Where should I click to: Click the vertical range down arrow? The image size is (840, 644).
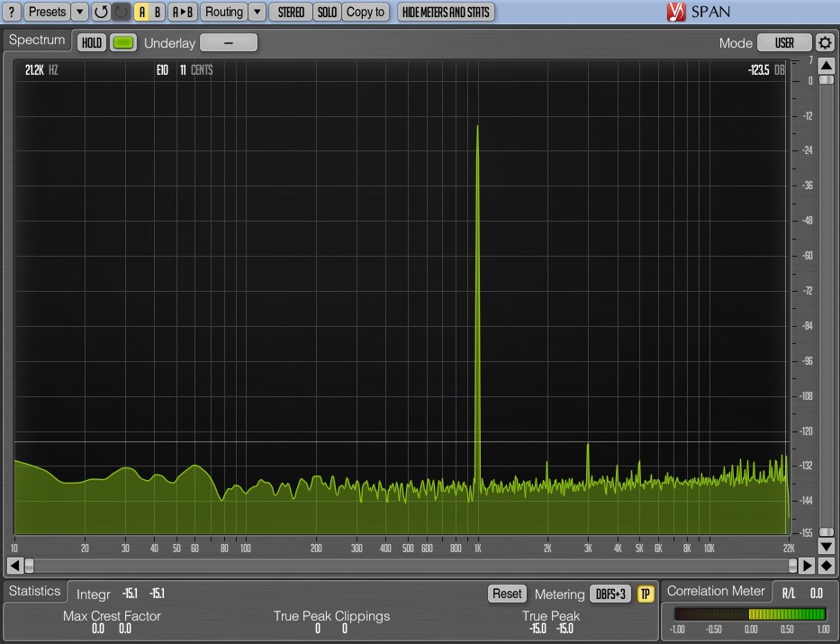[x=826, y=547]
